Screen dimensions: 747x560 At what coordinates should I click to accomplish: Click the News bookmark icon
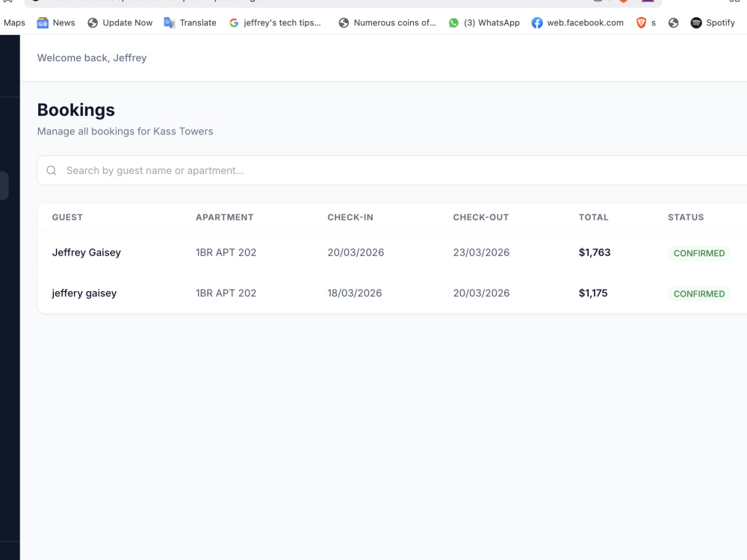tap(43, 23)
